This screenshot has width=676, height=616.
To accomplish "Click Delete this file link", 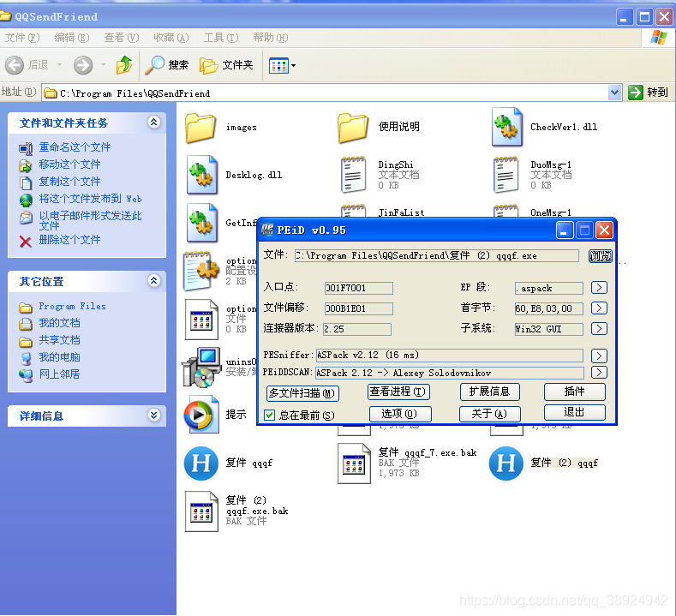I will click(x=69, y=240).
